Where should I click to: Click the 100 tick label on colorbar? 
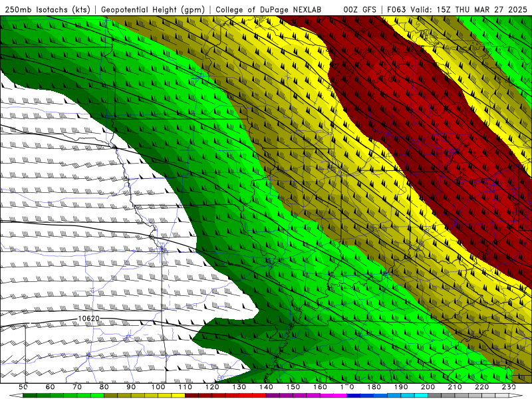pos(158,387)
